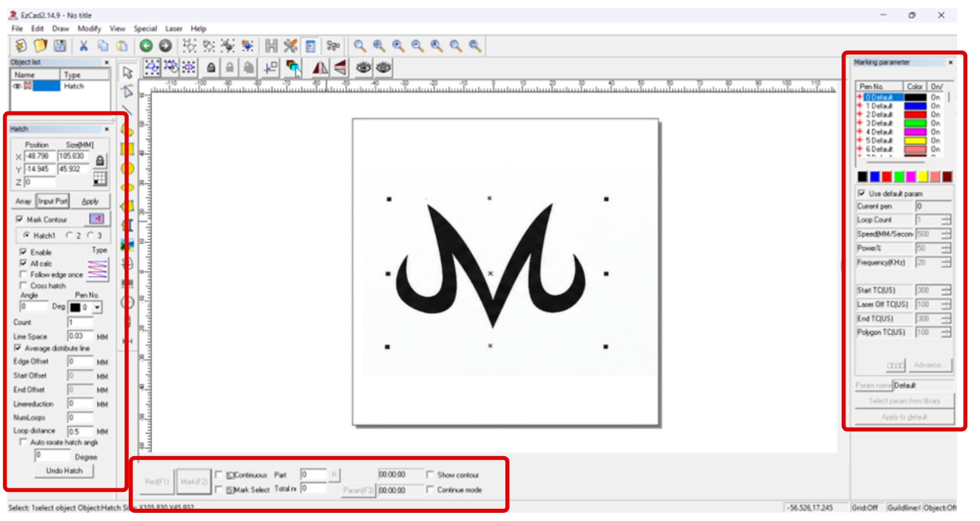The image size is (980, 521).
Task: Open the hatch Pen No. dropdown
Action: point(97,307)
